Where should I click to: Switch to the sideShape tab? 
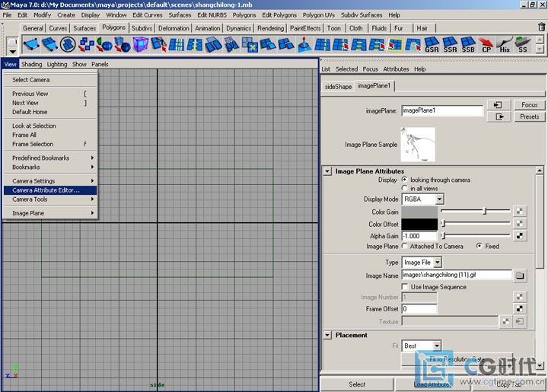[x=338, y=87]
